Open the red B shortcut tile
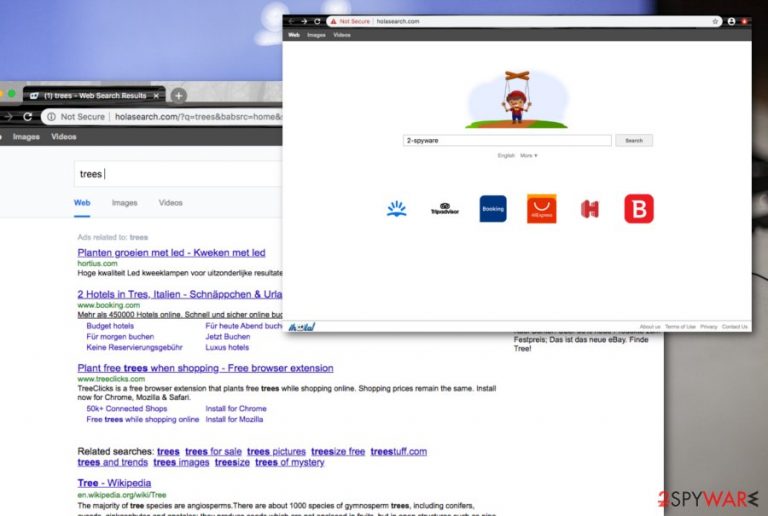Viewport: 768px width, 516px height. click(639, 209)
